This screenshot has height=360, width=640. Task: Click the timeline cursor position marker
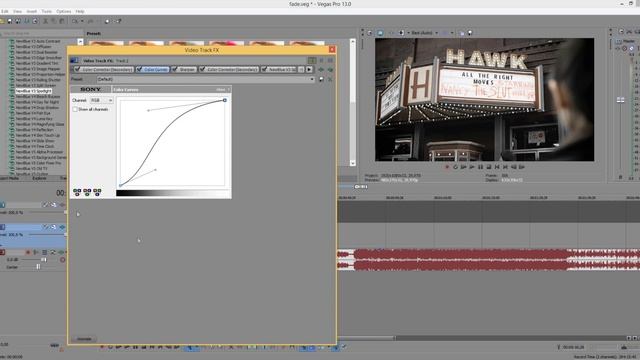(x=361, y=187)
